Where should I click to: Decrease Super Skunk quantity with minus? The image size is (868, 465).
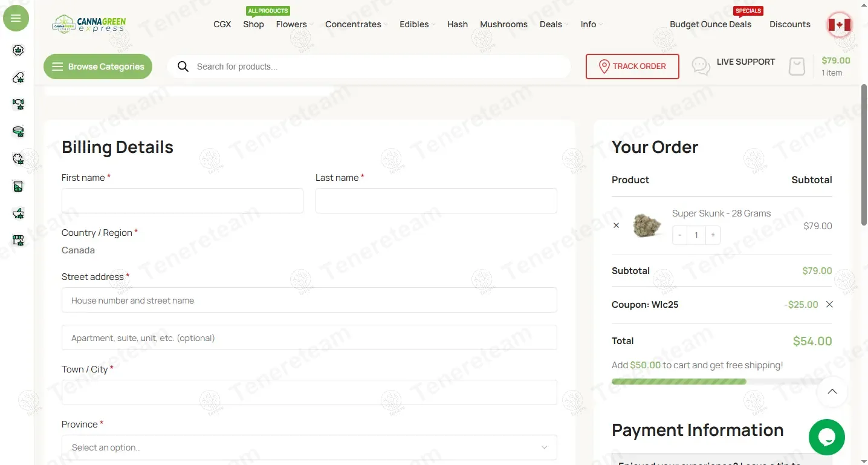point(680,235)
